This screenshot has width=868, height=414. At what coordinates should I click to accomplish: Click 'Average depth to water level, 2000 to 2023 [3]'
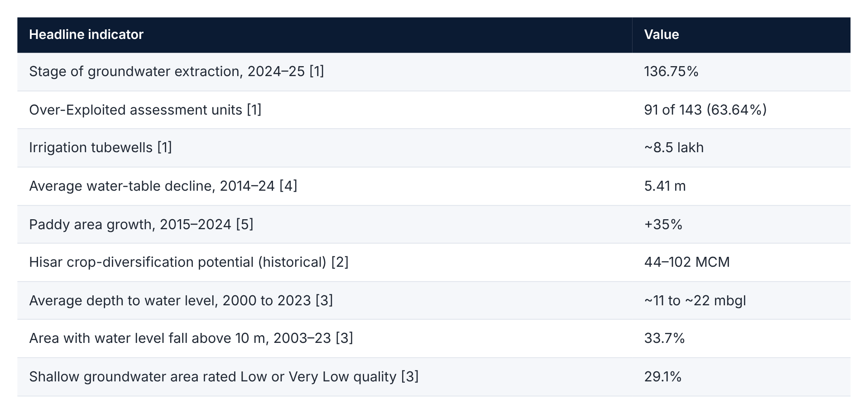(181, 300)
